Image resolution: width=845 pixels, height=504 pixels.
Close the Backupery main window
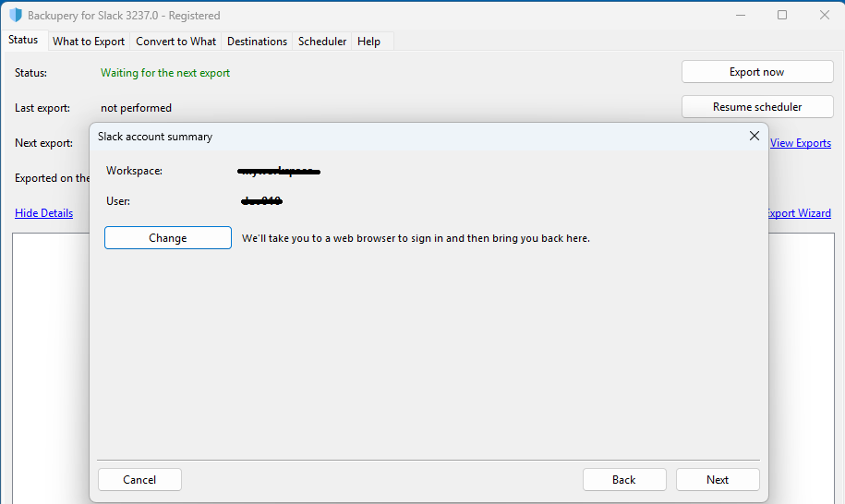point(824,15)
